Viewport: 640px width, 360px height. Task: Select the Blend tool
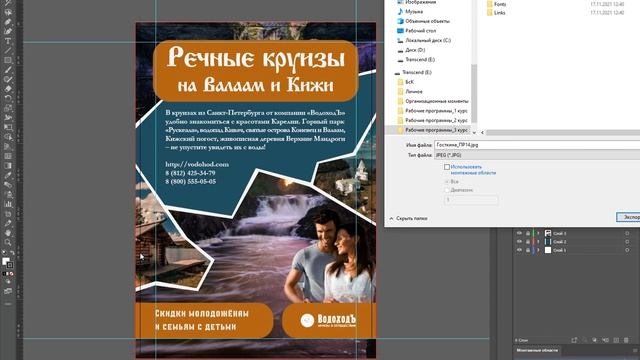click(x=8, y=184)
